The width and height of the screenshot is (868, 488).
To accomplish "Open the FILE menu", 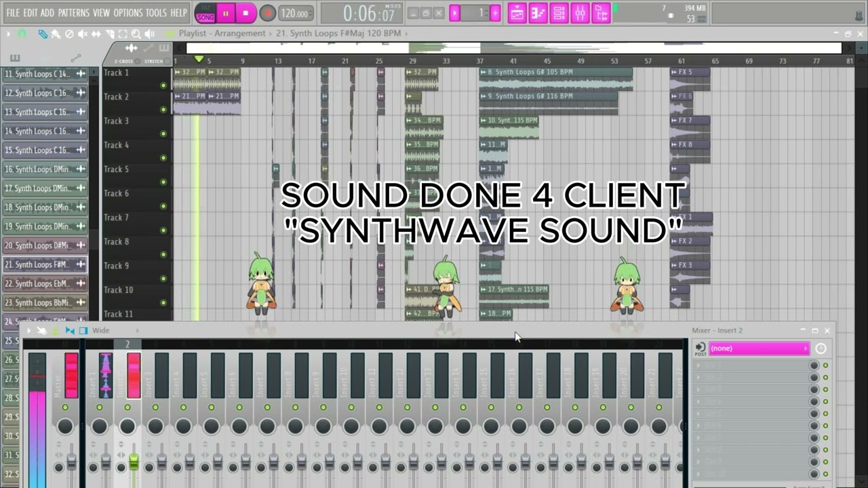I will pos(13,13).
